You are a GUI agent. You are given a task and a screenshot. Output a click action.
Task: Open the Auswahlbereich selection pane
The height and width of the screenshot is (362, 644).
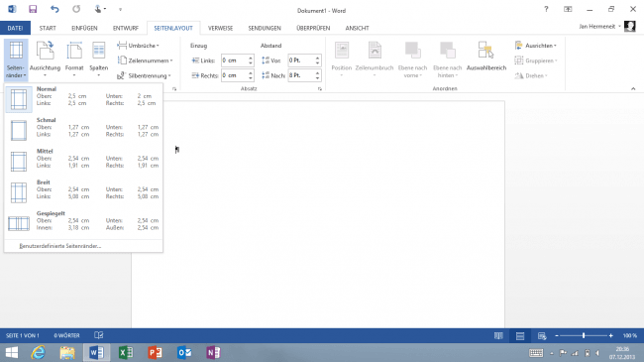point(486,57)
